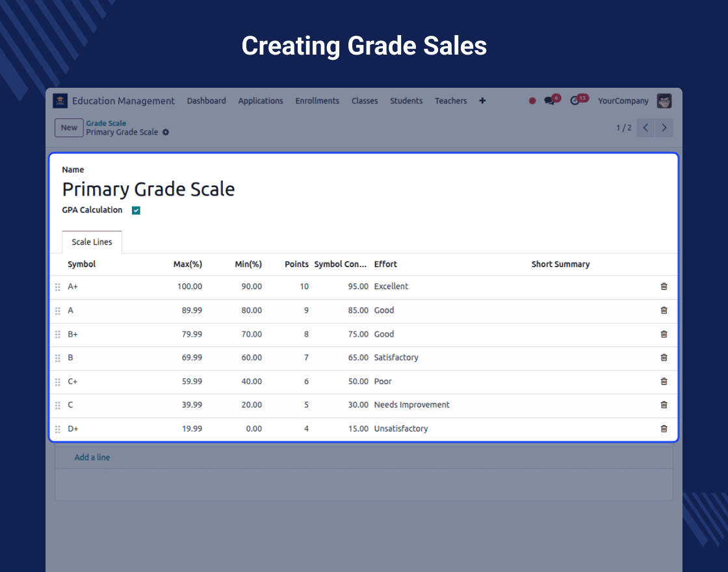Click the Poor effort cell
728x572 pixels.
point(383,381)
